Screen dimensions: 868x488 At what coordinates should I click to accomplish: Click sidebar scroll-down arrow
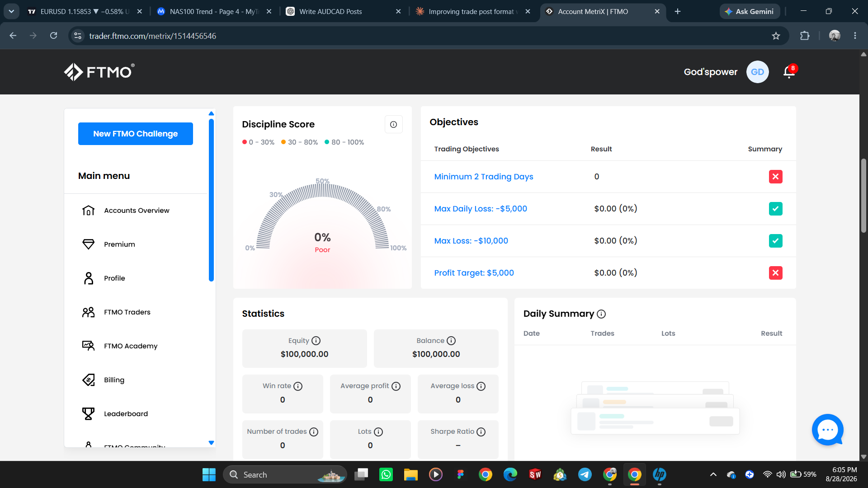[211, 443]
